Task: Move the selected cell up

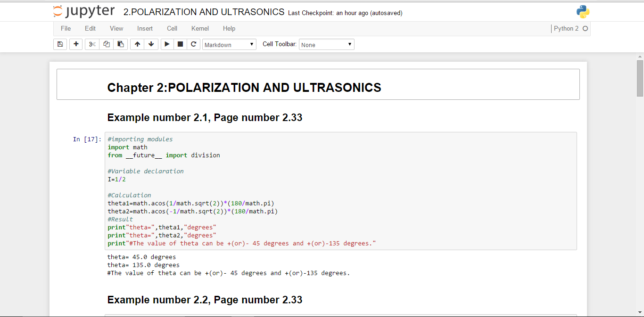Action: tap(137, 44)
